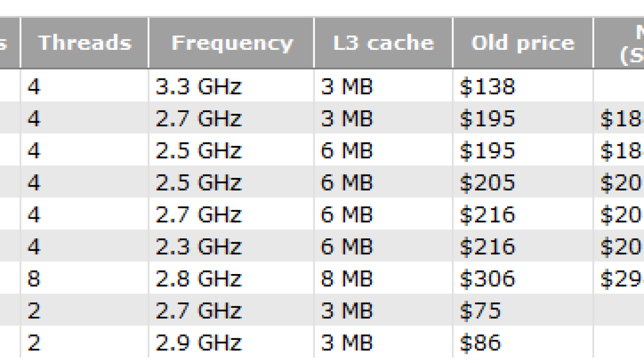The width and height of the screenshot is (644, 363).
Task: Click the Threads column header
Action: click(85, 43)
